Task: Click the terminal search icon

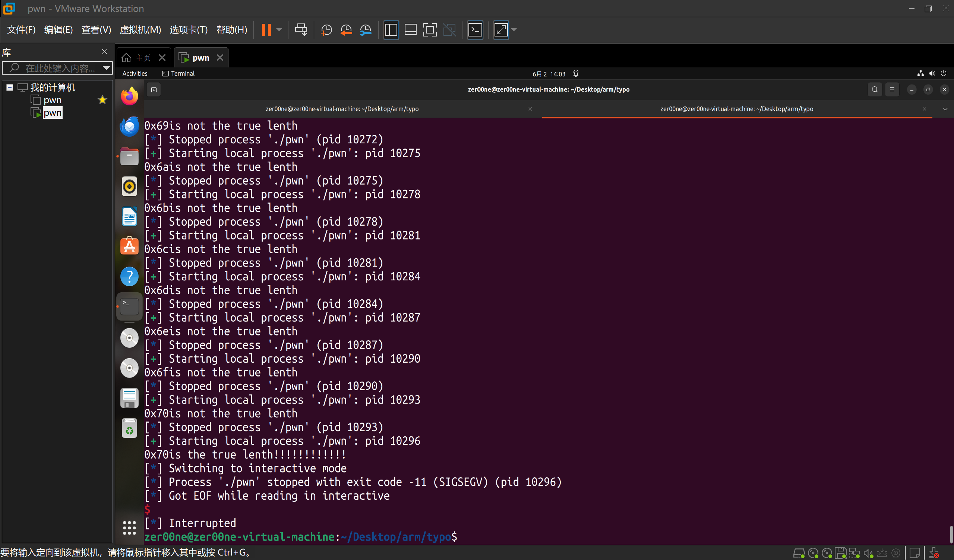Action: click(875, 90)
